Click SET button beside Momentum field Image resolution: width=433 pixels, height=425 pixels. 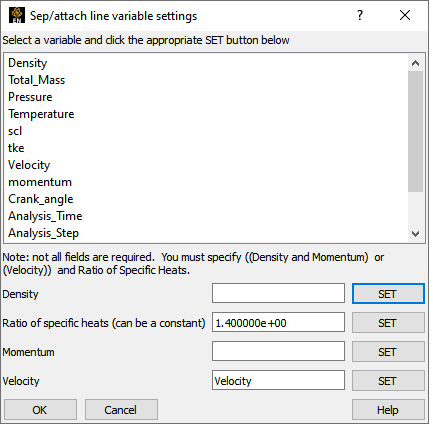388,352
